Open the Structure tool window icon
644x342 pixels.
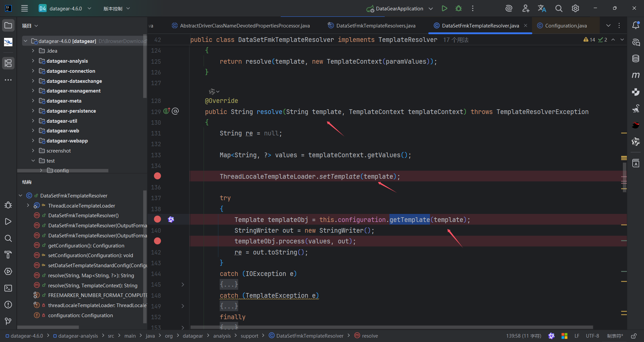pyautogui.click(x=8, y=63)
